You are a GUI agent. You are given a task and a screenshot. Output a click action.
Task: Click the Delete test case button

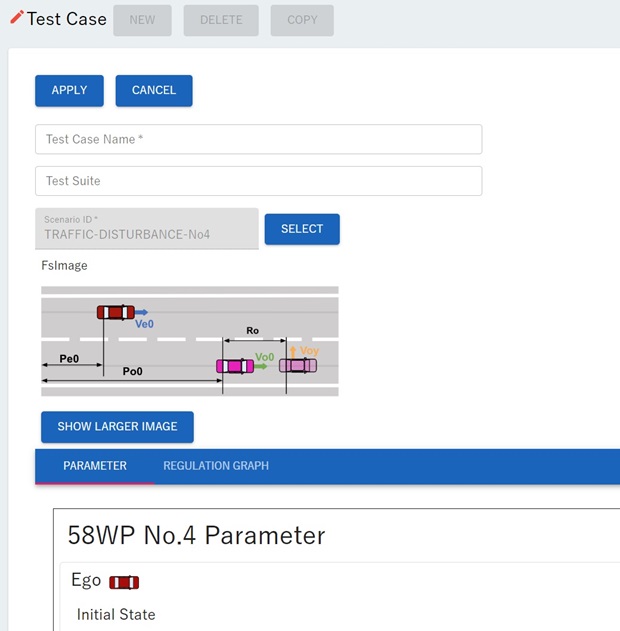pos(221,20)
